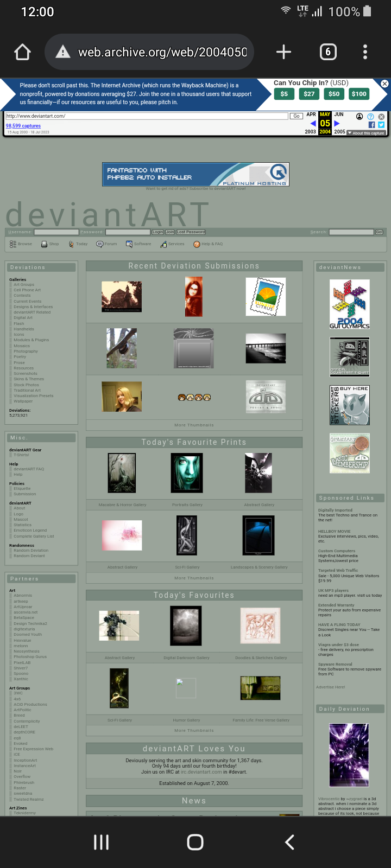The width and height of the screenshot is (391, 868).
Task: Share capture on Facebook
Action: (x=371, y=125)
